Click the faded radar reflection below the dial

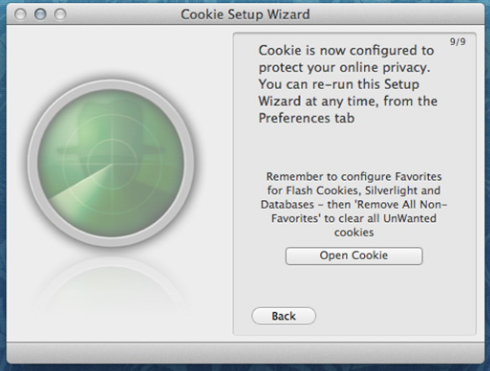coord(111,287)
